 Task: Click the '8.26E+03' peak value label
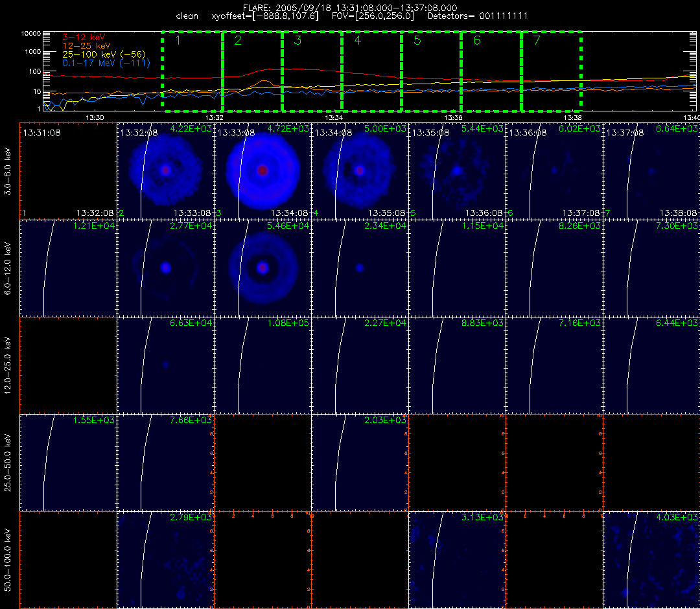[579, 225]
